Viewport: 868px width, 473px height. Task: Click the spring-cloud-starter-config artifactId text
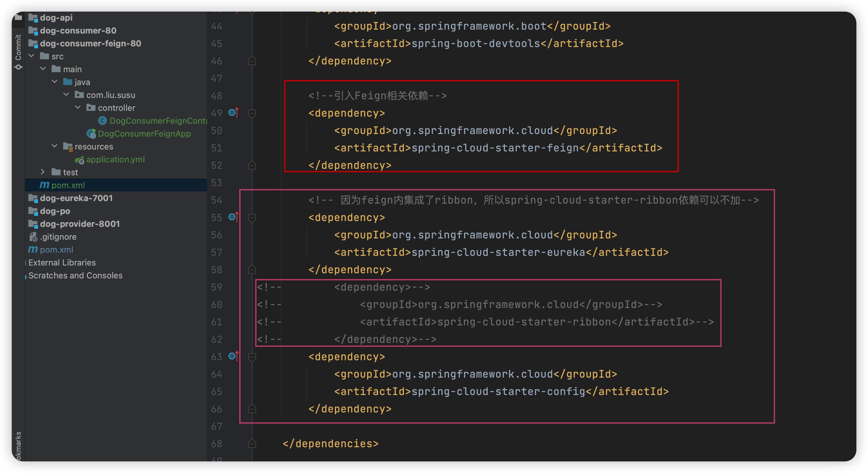[x=498, y=391]
